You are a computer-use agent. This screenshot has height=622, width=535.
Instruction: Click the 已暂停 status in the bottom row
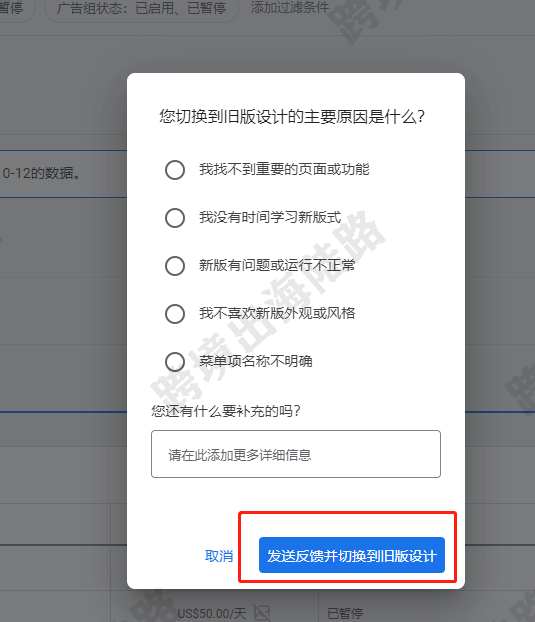[345, 614]
